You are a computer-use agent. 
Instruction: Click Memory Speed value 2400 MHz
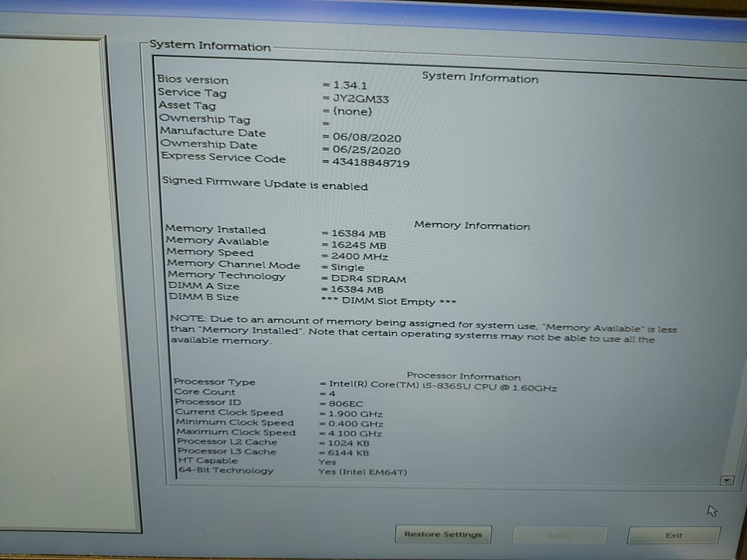click(359, 257)
